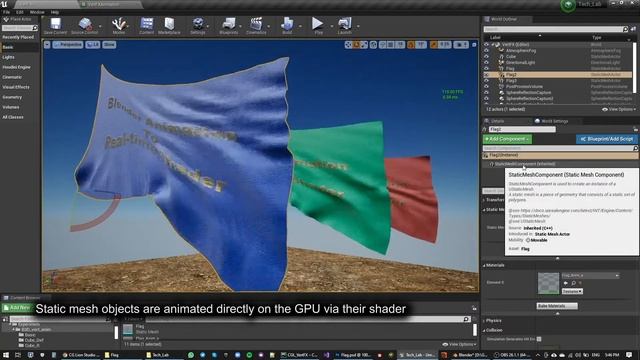Click the Add New button in Content Browser
The image size is (640, 360).
tap(17, 307)
